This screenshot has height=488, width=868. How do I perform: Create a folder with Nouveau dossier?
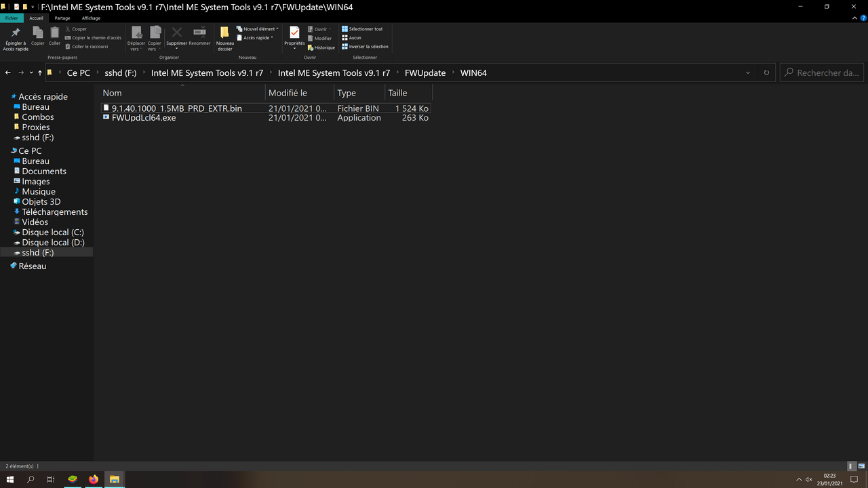click(x=224, y=39)
